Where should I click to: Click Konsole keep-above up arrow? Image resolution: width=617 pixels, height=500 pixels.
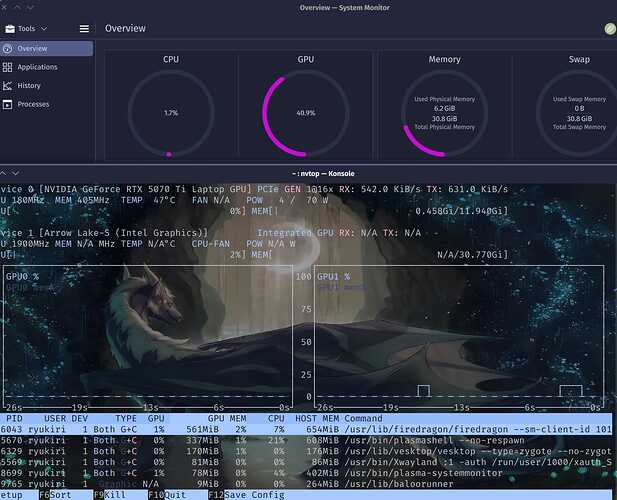3,173
